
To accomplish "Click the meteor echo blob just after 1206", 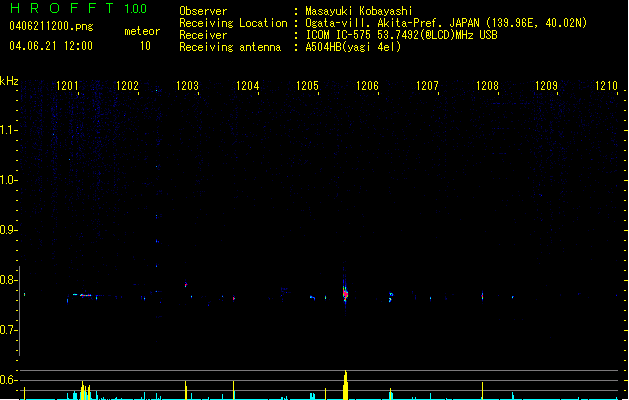I will 391,297.
